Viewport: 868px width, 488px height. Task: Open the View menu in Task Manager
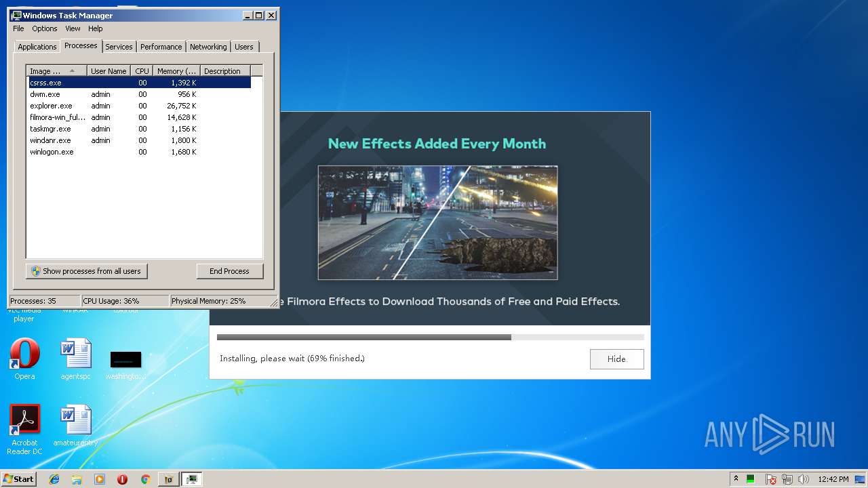click(73, 28)
